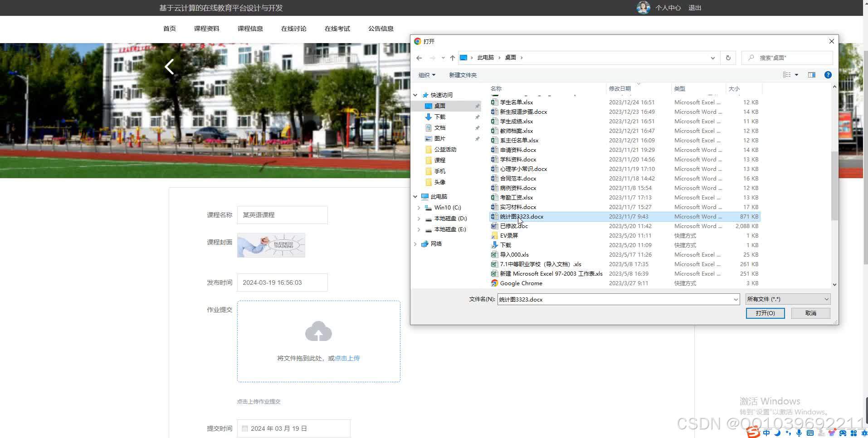This screenshot has height=438, width=868.
Task: Open the 在线考试 navigation menu
Action: point(336,29)
